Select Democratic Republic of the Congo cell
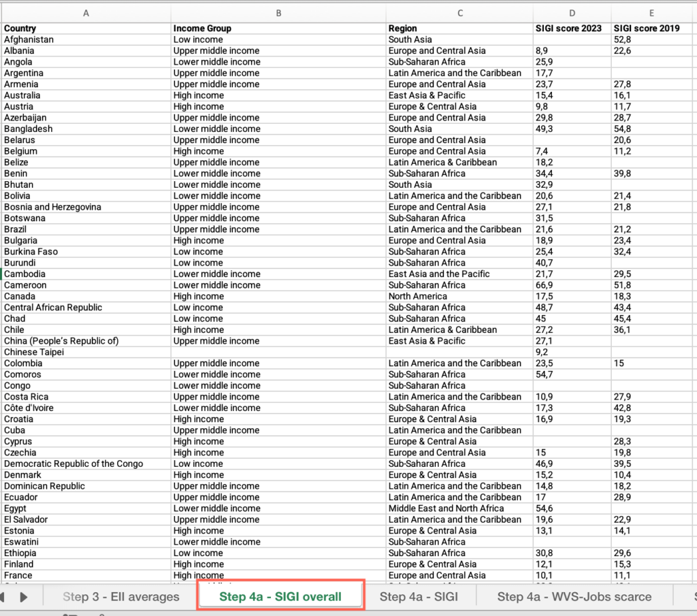Viewport: 697px width, 616px height. (86, 464)
